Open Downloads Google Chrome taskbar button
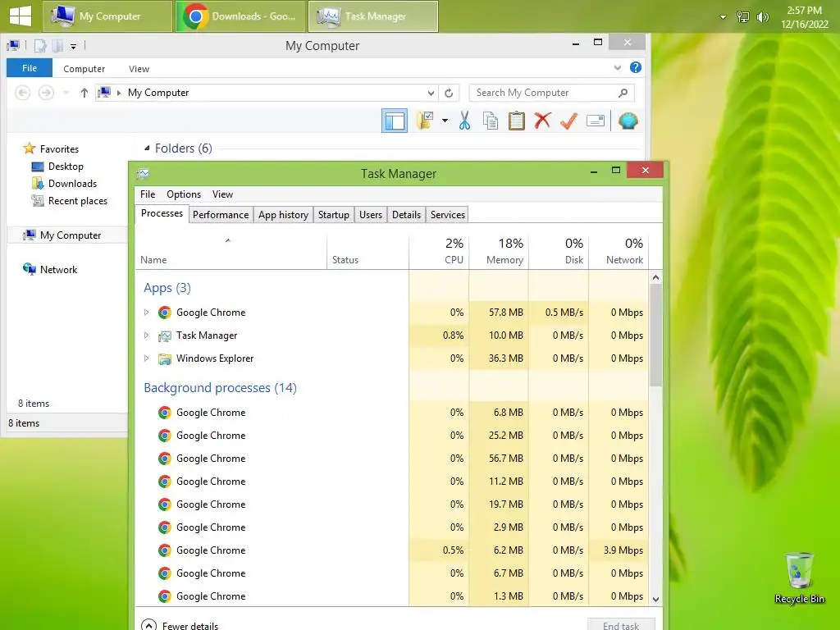Screen dimensions: 840x630 240,16
